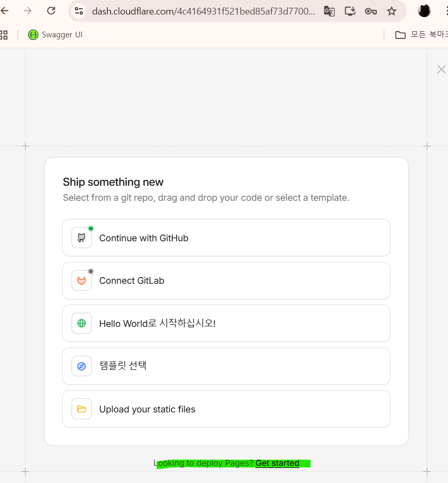Image resolution: width=448 pixels, height=483 pixels.
Task: Open site information icon in address bar
Action: (79, 11)
